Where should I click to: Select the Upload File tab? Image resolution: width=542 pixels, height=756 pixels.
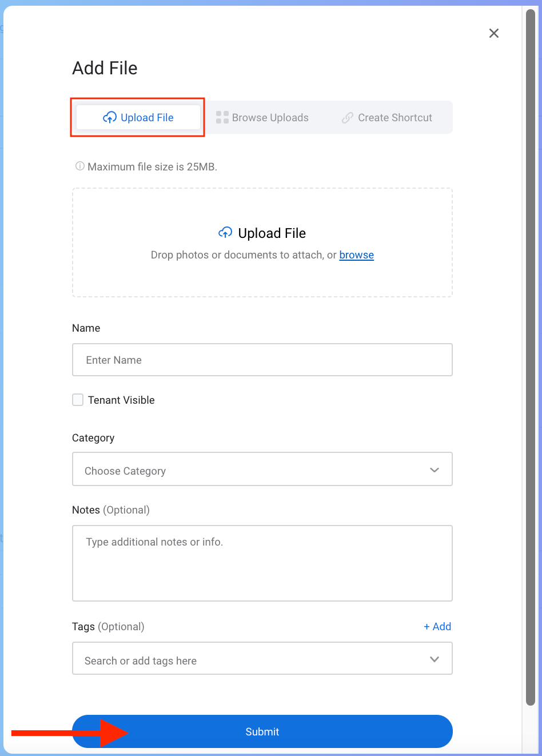138,117
